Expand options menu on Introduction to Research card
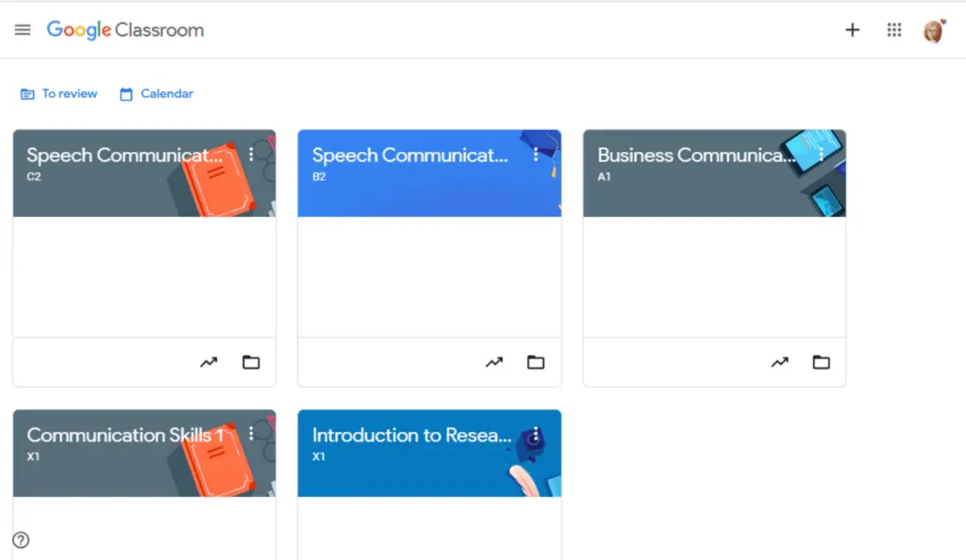The height and width of the screenshot is (560, 966). point(536,434)
